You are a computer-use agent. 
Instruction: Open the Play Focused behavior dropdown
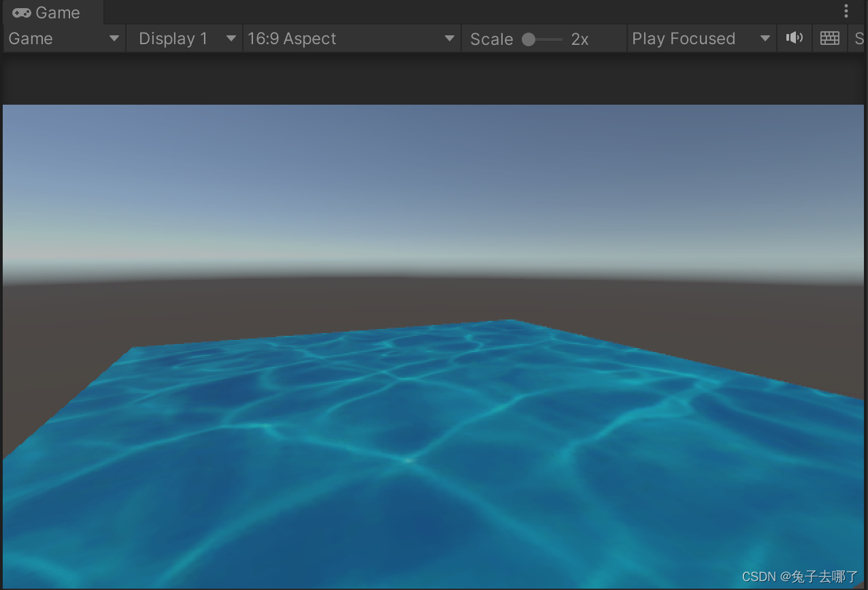[699, 38]
